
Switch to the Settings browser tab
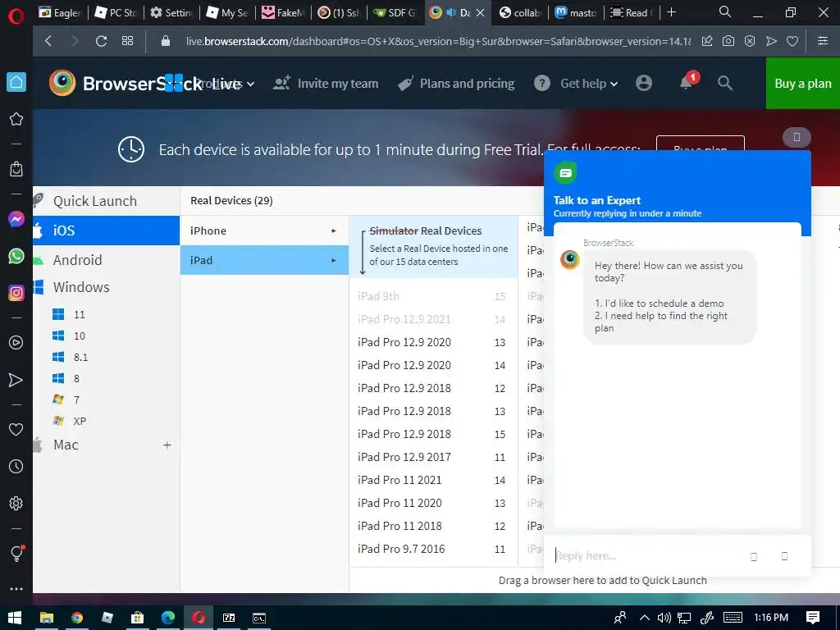pyautogui.click(x=171, y=12)
